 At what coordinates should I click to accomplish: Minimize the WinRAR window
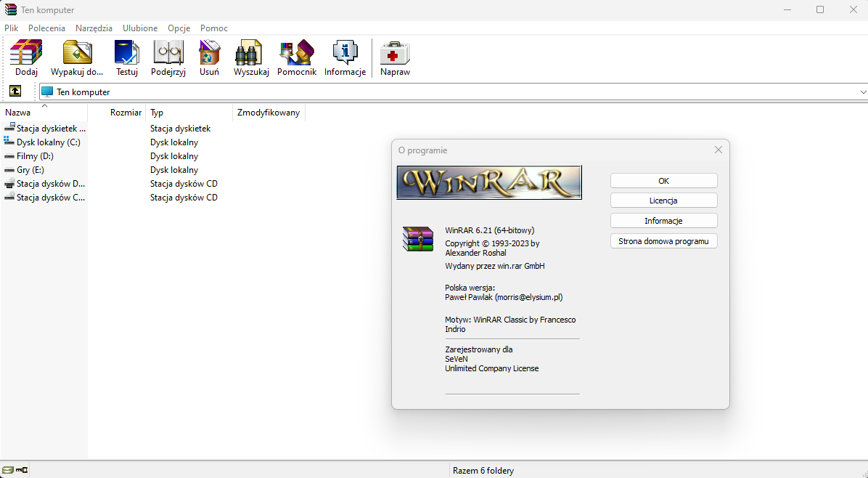coord(787,9)
